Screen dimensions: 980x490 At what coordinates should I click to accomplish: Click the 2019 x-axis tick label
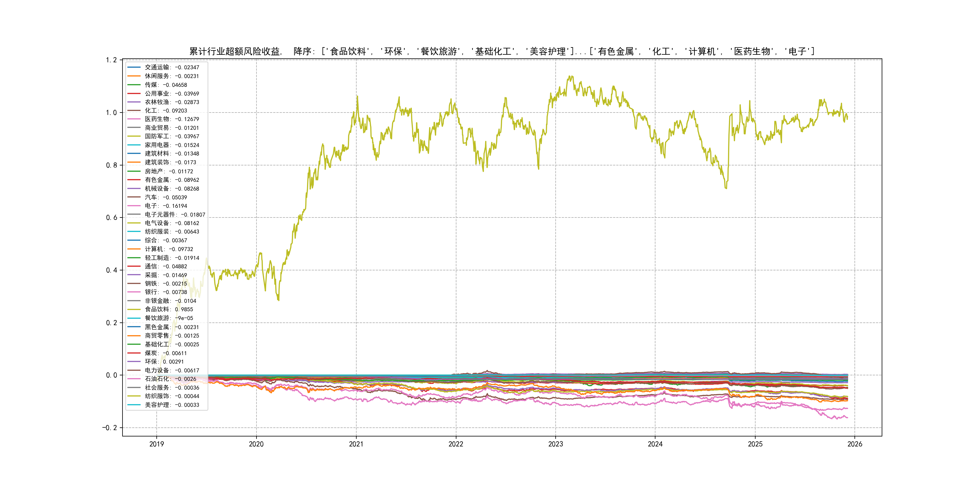pyautogui.click(x=156, y=444)
